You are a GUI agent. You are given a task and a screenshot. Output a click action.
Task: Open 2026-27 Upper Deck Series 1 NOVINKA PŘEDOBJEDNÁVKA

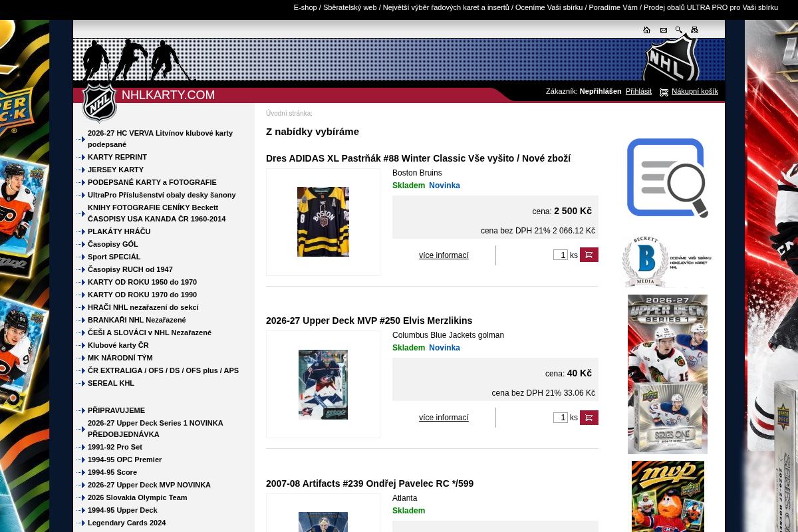tap(156, 428)
